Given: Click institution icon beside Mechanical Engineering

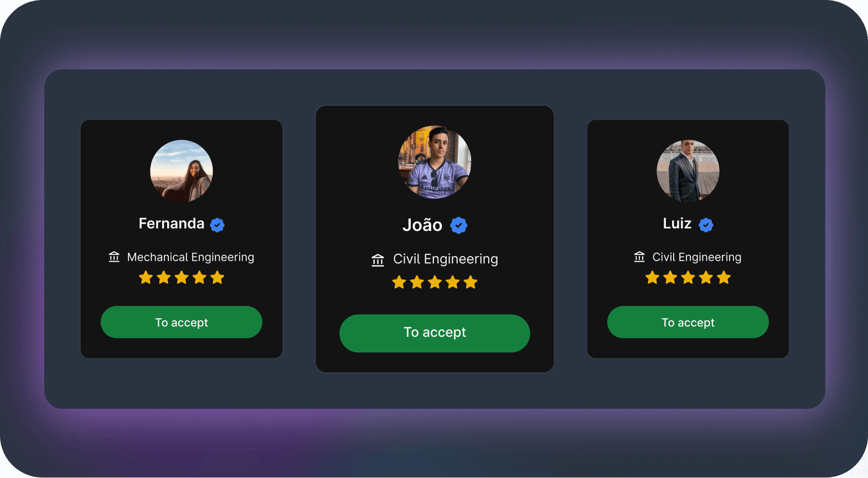Looking at the screenshot, I should point(114,257).
